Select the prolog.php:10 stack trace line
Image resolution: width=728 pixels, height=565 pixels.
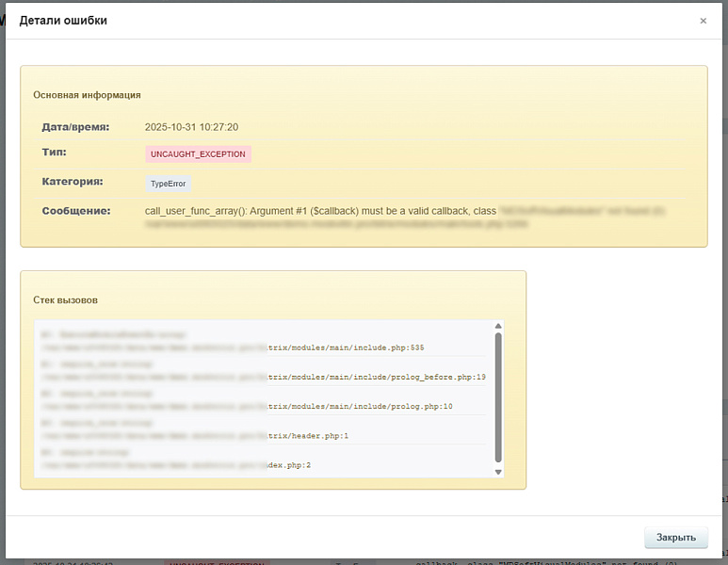point(360,406)
